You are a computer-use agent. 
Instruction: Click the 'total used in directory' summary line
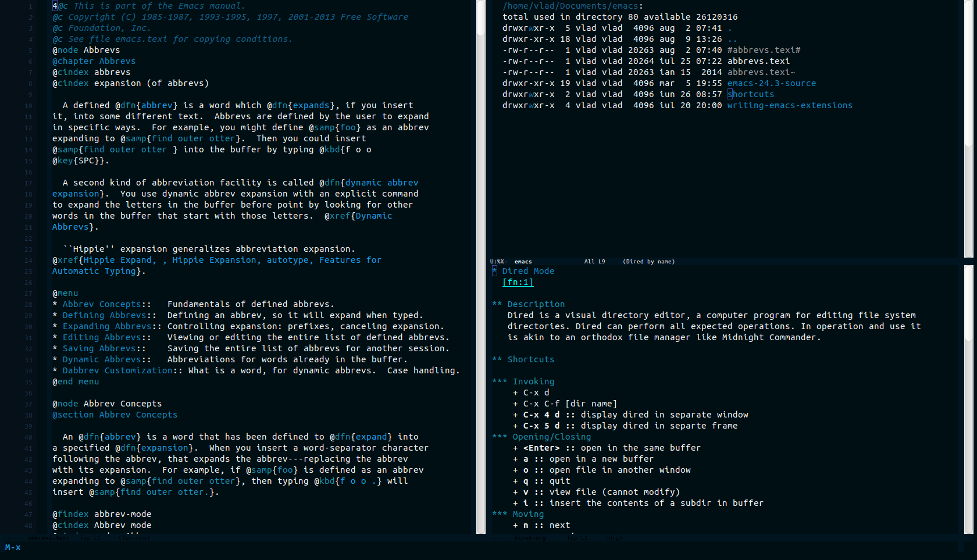coord(620,17)
